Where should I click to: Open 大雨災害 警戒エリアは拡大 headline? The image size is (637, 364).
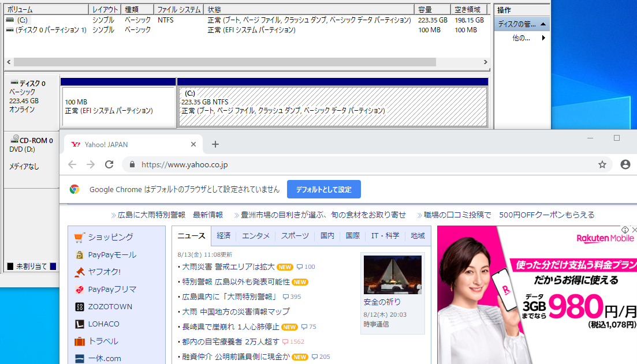228,267
